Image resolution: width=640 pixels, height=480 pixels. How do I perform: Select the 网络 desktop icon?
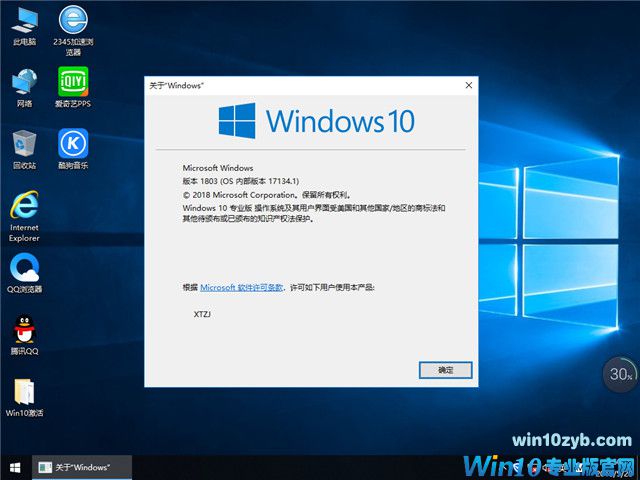[x=24, y=88]
